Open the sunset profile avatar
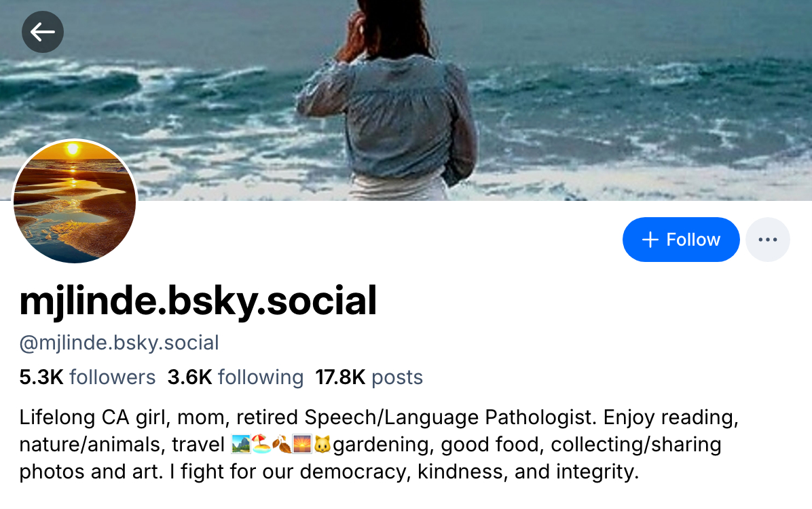Viewport: 812px width, 509px height. (x=75, y=202)
